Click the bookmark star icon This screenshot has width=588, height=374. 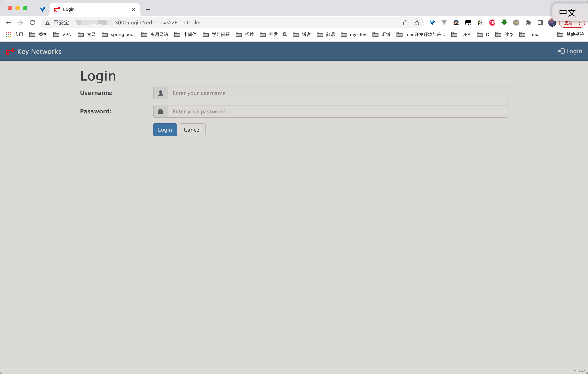[417, 23]
